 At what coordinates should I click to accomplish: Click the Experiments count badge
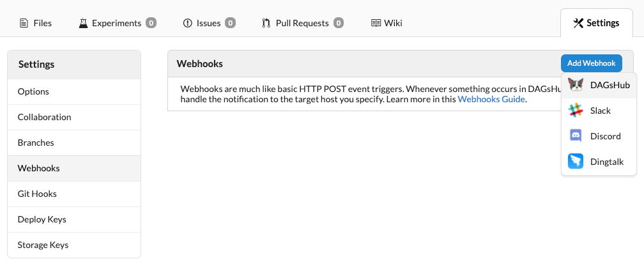pos(151,23)
